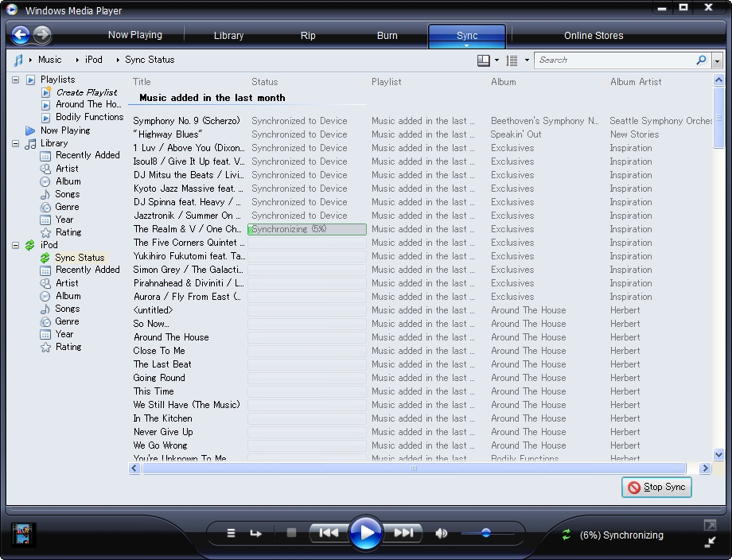Sort by the Album Artist column header
This screenshot has height=560, width=732.
point(636,82)
